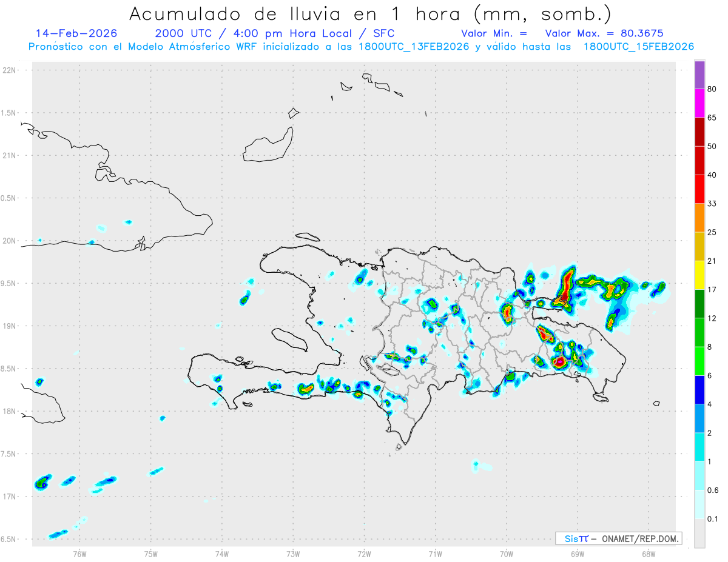Click the '0.1' label on the color scale
The height and width of the screenshot is (562, 728).
(713, 519)
